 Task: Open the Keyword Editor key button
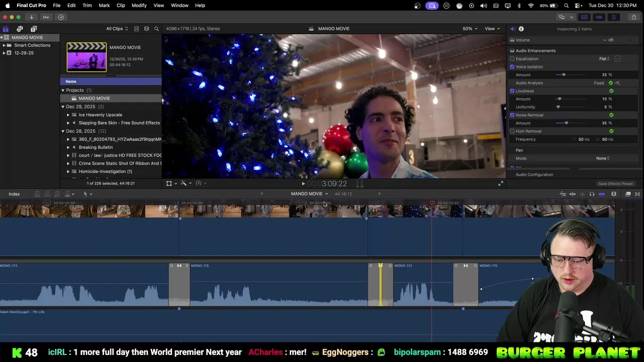pyautogui.click(x=46, y=17)
